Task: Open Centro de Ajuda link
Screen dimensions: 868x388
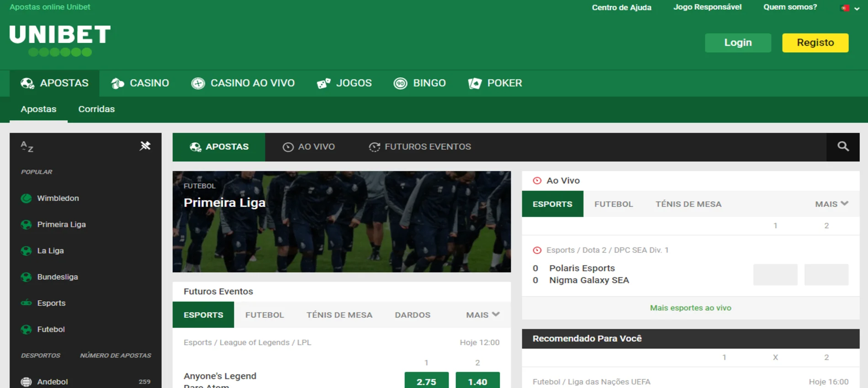Action: click(621, 7)
